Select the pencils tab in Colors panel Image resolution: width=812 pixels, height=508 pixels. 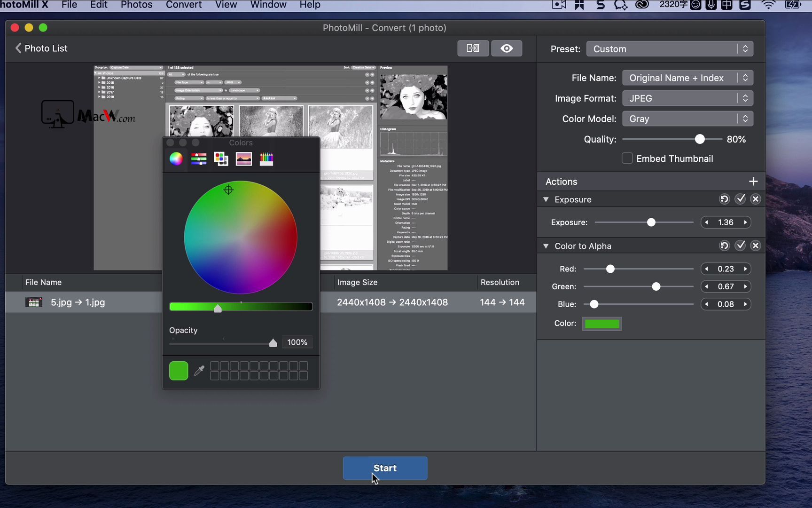point(266,159)
